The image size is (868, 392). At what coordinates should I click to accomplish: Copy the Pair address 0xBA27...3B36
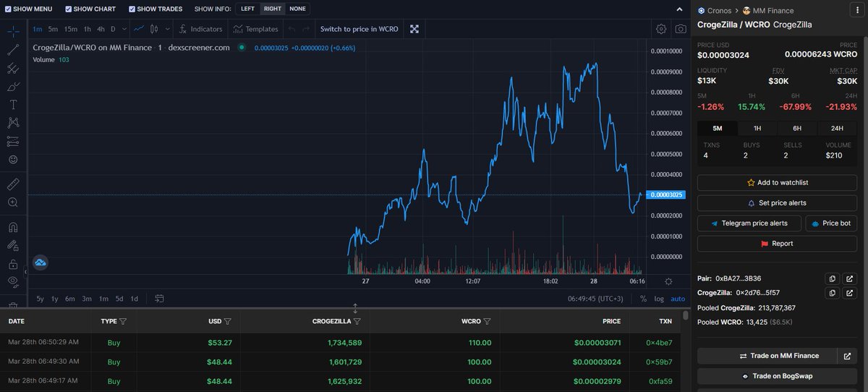pyautogui.click(x=832, y=278)
